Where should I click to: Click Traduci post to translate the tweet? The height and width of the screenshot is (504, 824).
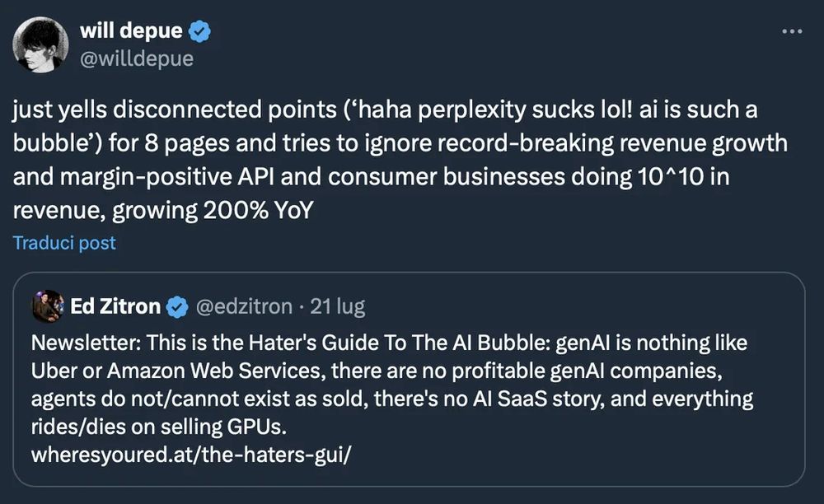(x=64, y=243)
